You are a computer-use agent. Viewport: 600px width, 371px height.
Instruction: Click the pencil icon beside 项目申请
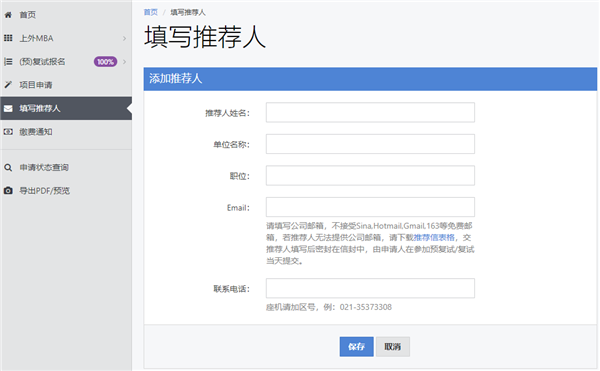(x=8, y=85)
